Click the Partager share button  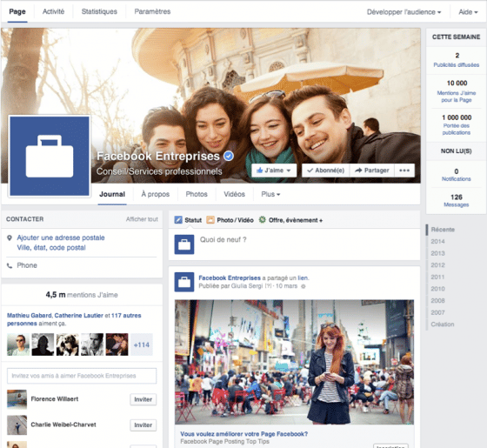point(372,171)
